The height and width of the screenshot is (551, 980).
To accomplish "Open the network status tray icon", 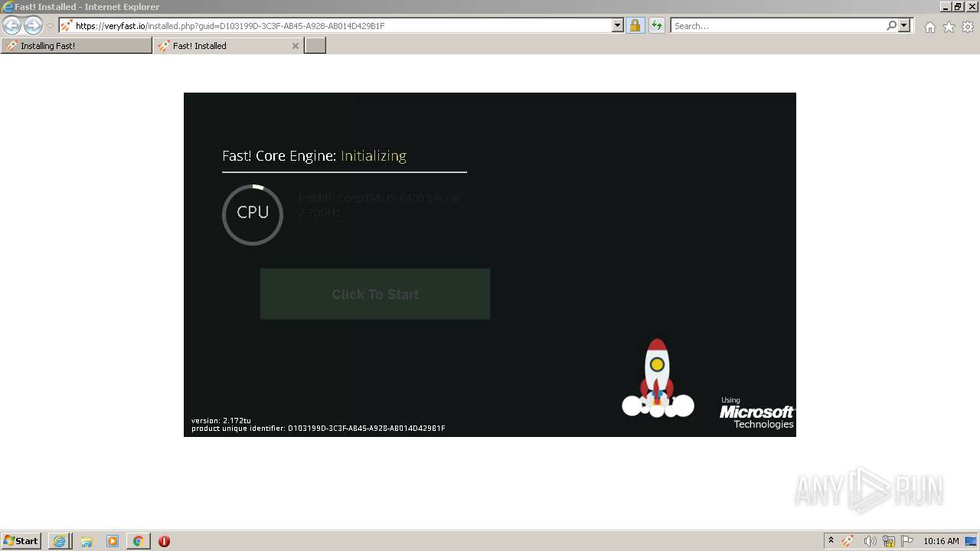I will [x=889, y=541].
